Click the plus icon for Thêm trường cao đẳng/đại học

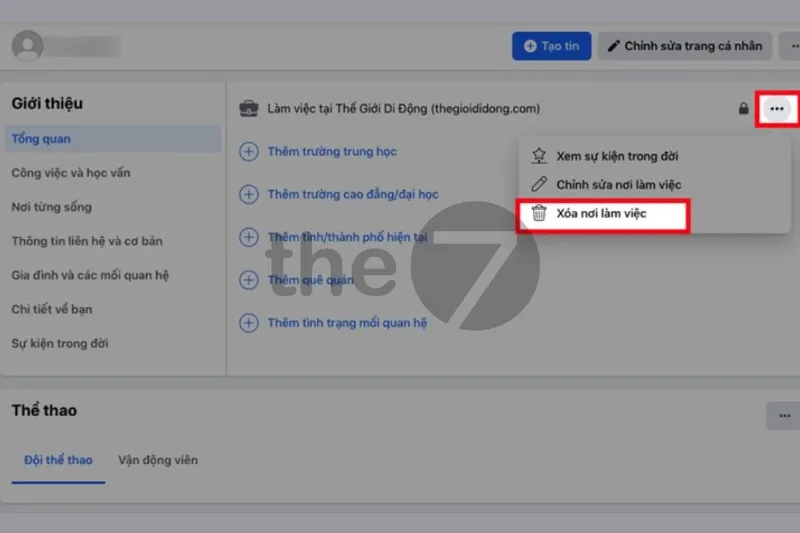tap(249, 194)
